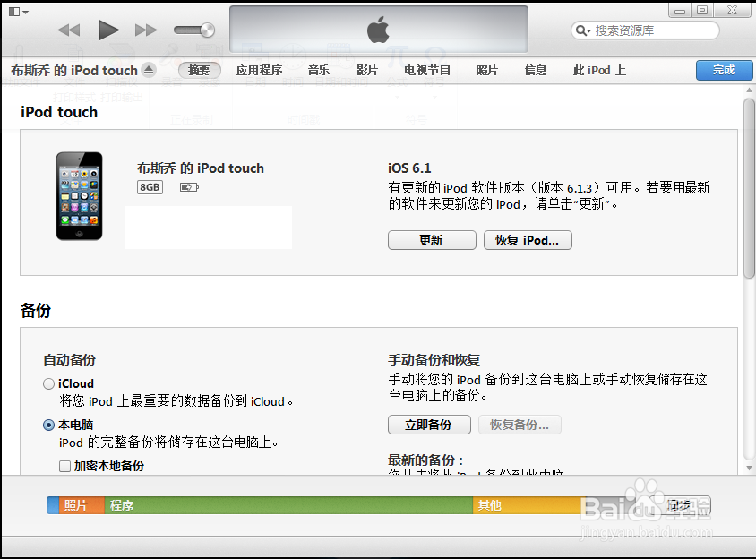Click the 8GB capacity badge

[x=150, y=187]
